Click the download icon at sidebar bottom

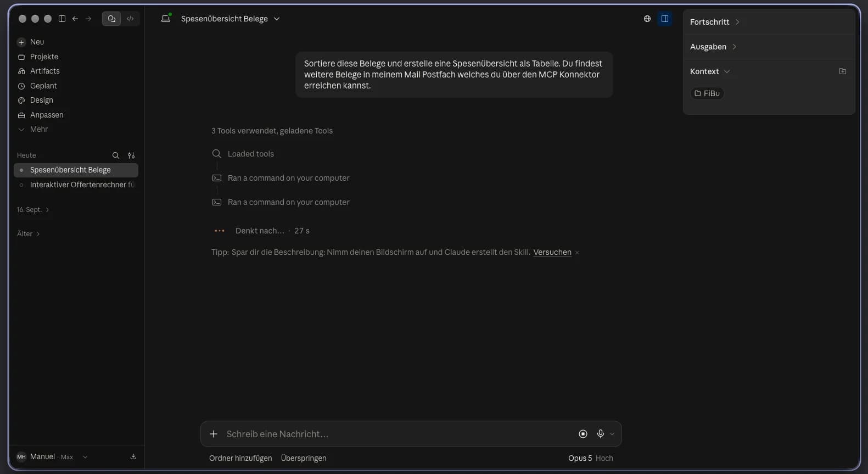[x=133, y=456]
